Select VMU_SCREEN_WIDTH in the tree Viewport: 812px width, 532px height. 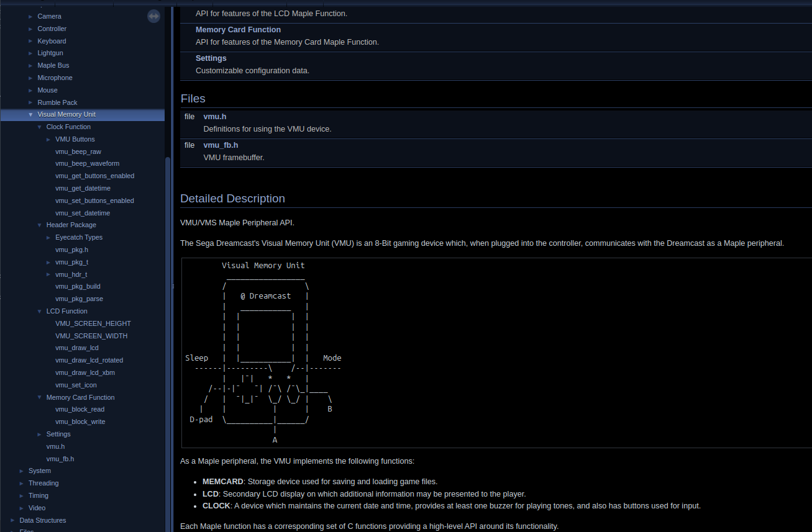(91, 336)
